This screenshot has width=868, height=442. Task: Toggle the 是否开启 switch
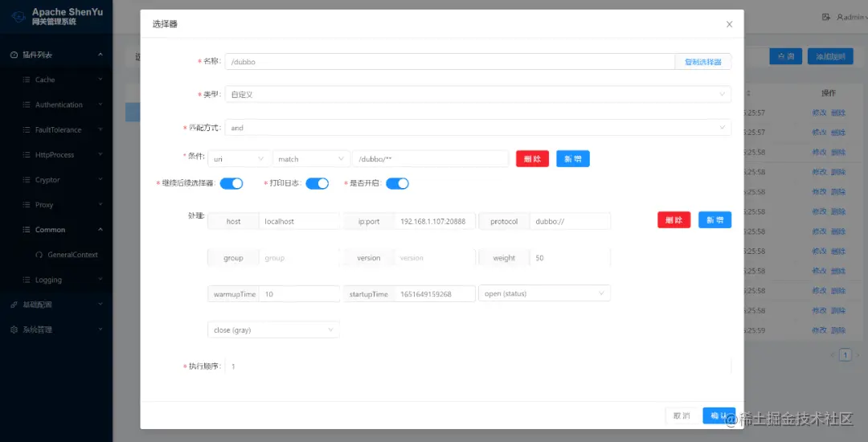point(398,184)
